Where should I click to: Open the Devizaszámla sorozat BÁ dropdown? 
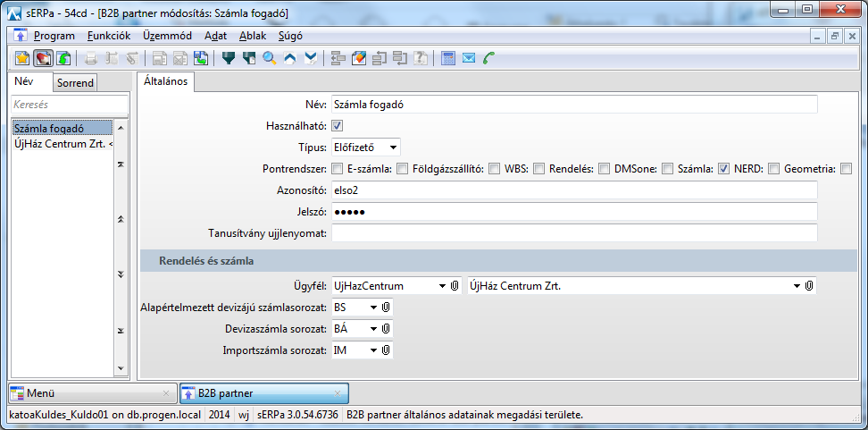click(x=373, y=329)
